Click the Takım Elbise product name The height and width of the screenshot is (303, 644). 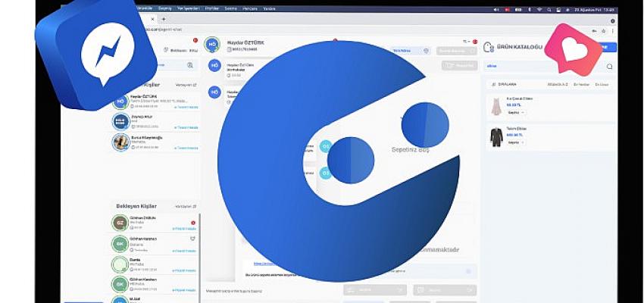tap(517, 129)
